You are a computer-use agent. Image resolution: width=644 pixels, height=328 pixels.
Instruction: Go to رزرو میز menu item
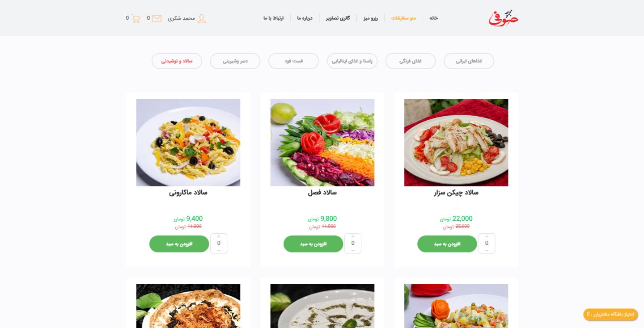pyautogui.click(x=371, y=18)
